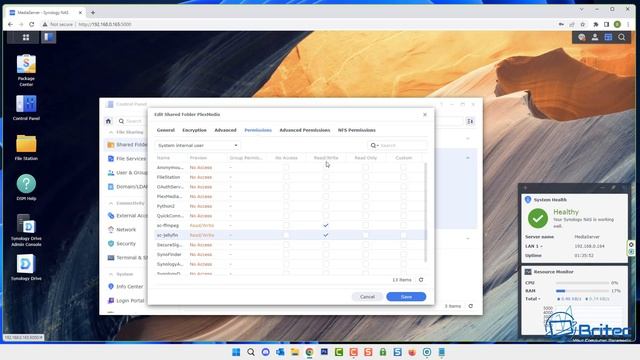Open Login Portal in the sidebar
The height and width of the screenshot is (360, 640).
pyautogui.click(x=126, y=300)
